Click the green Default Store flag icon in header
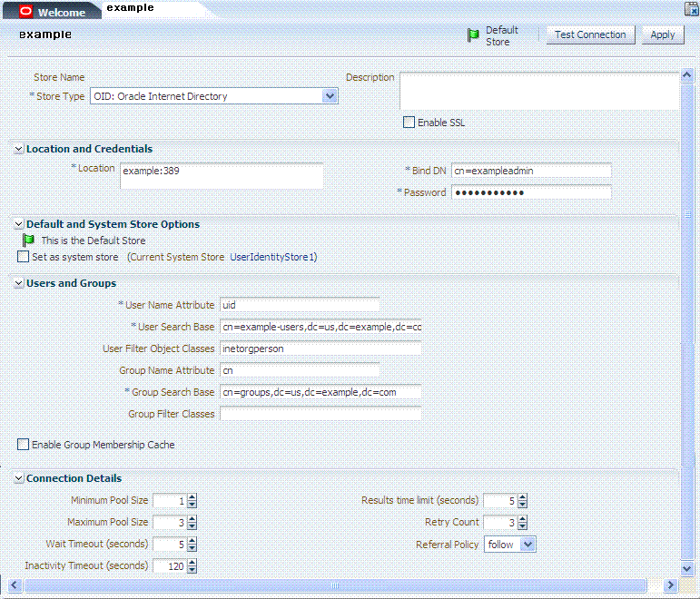 (x=473, y=35)
